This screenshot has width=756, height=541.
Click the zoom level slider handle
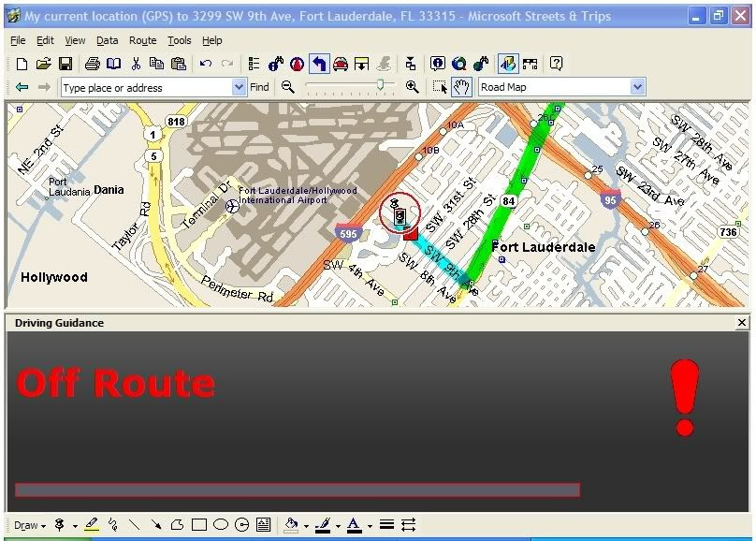point(380,85)
